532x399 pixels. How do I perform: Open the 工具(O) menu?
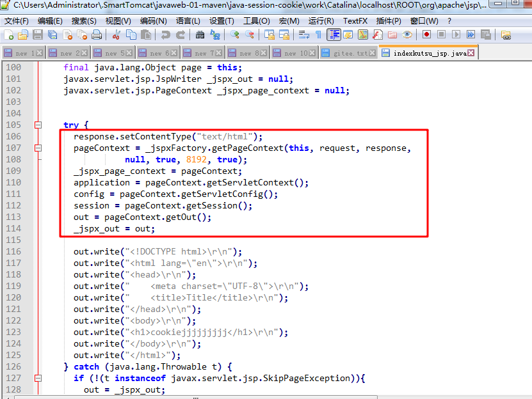click(x=257, y=21)
